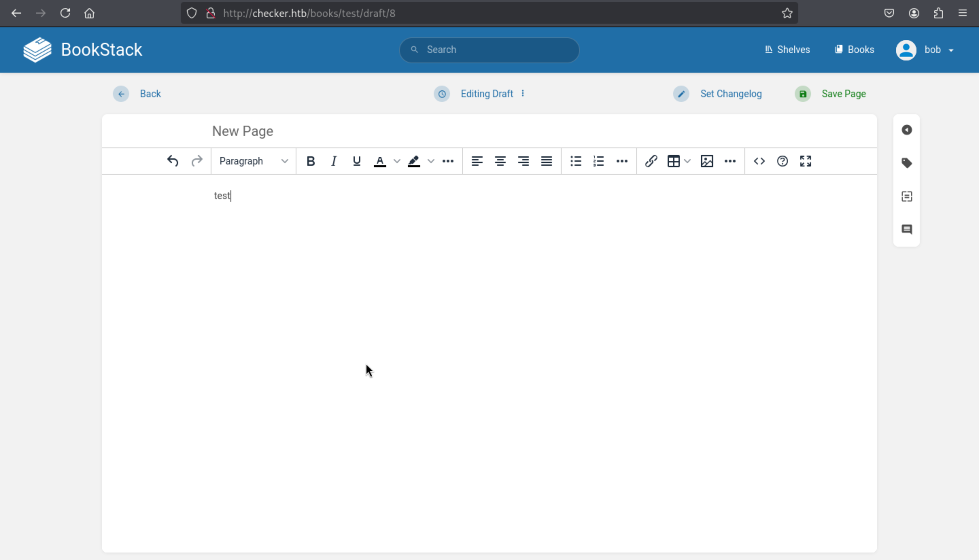Image resolution: width=979 pixels, height=560 pixels.
Task: Open the source code editor icon
Action: 759,161
